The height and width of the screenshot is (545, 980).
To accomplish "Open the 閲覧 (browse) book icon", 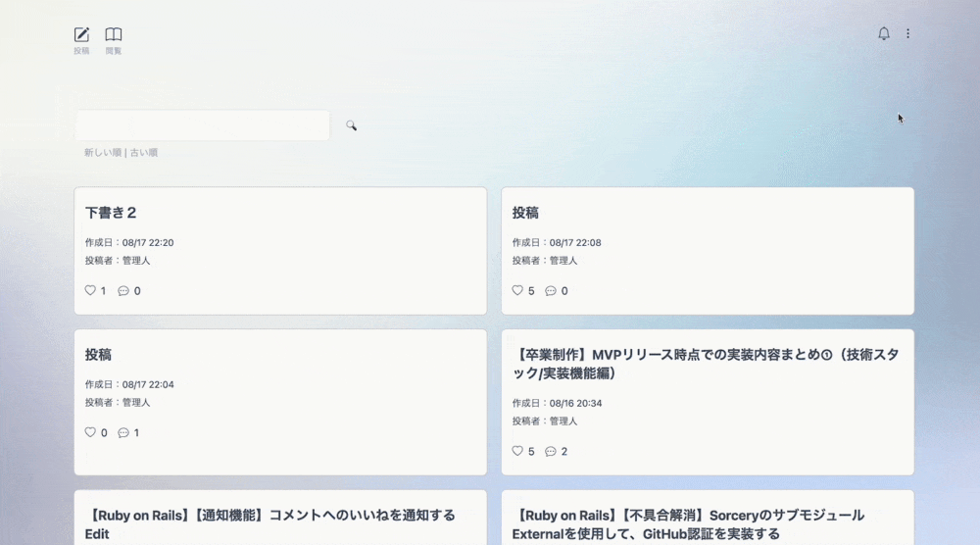I will click(113, 34).
